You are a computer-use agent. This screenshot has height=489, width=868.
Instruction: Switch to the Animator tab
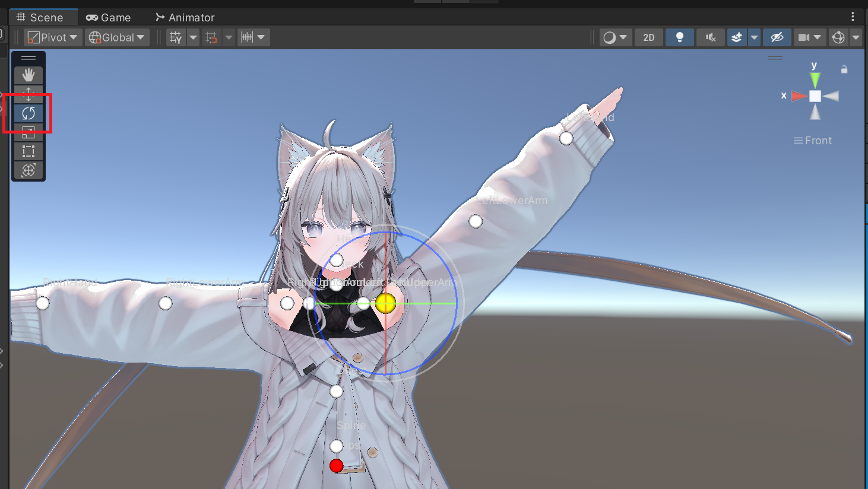(x=185, y=17)
